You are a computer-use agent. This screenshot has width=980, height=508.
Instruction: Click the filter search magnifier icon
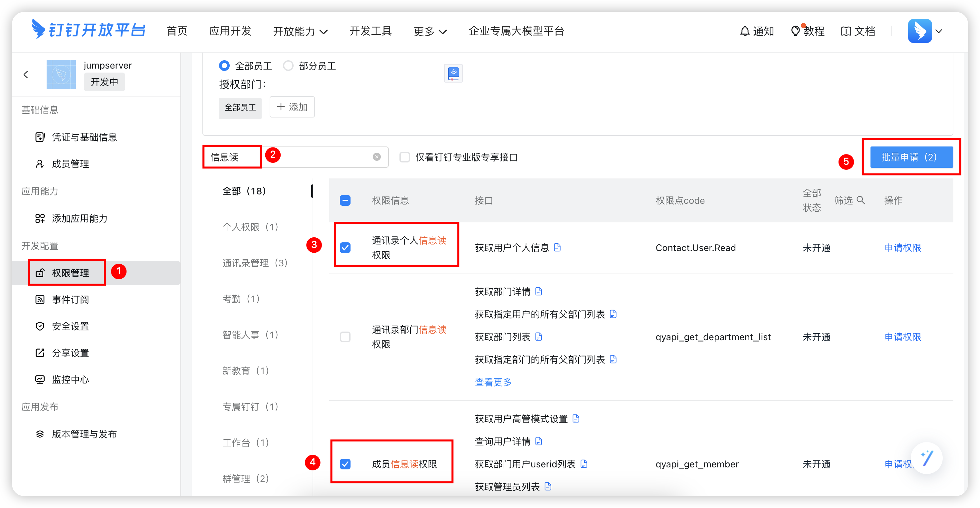861,200
